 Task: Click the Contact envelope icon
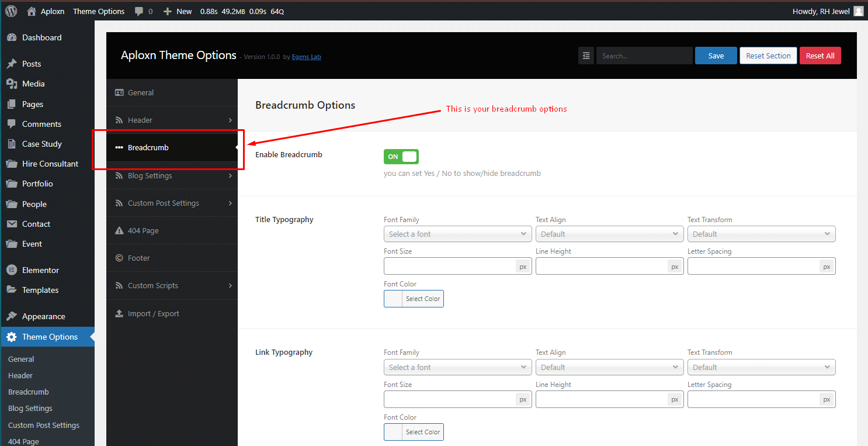click(x=12, y=224)
